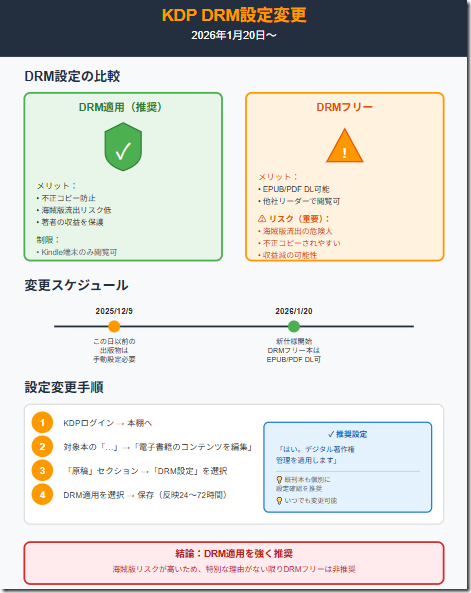Click the ✓推奨設定 heading in the blue box

348,434
